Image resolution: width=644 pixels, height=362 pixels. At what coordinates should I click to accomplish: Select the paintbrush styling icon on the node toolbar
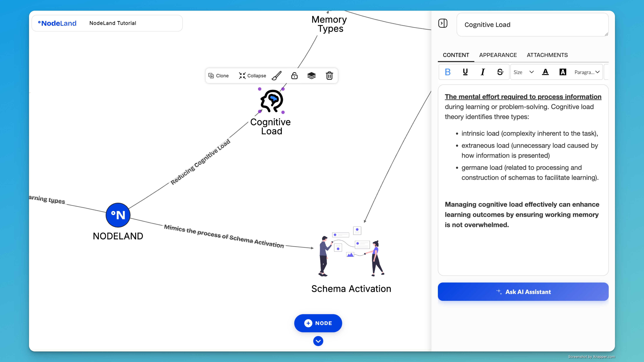coord(277,75)
